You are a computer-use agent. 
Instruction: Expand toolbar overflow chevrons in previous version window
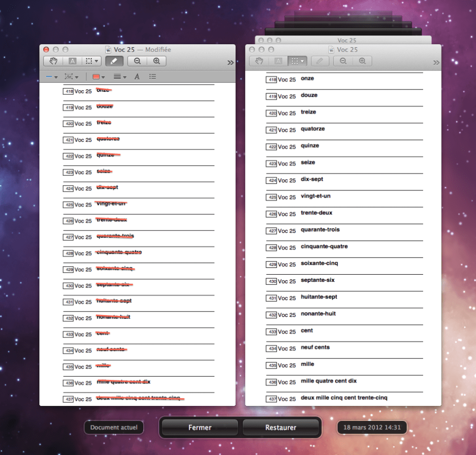pyautogui.click(x=436, y=62)
